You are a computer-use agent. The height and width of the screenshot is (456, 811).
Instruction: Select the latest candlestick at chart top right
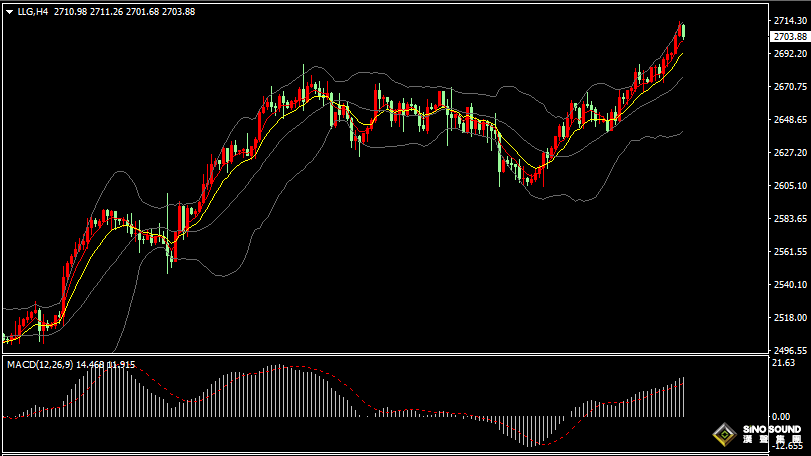click(683, 31)
